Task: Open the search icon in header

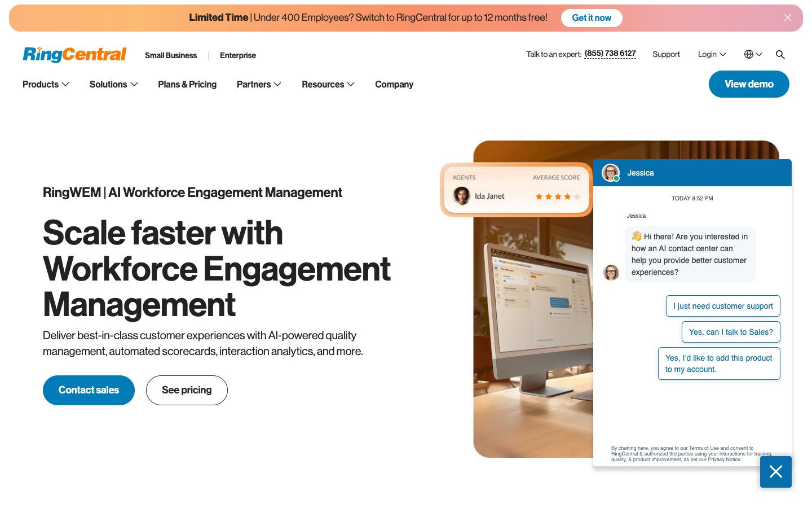Action: tap(780, 54)
